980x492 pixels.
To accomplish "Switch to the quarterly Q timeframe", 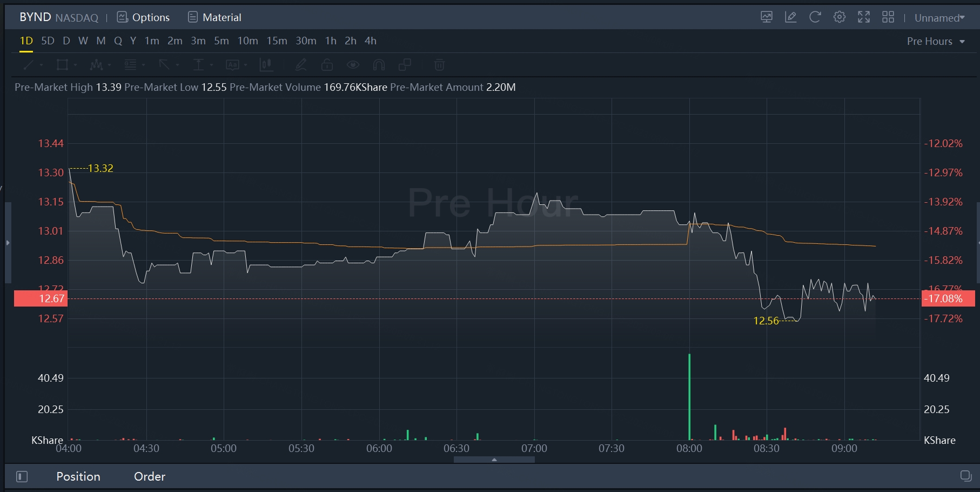I will click(x=118, y=41).
